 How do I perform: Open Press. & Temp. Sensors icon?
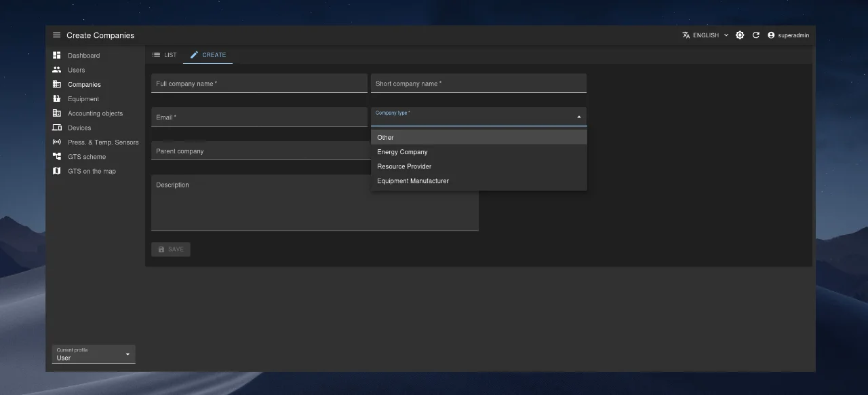57,143
